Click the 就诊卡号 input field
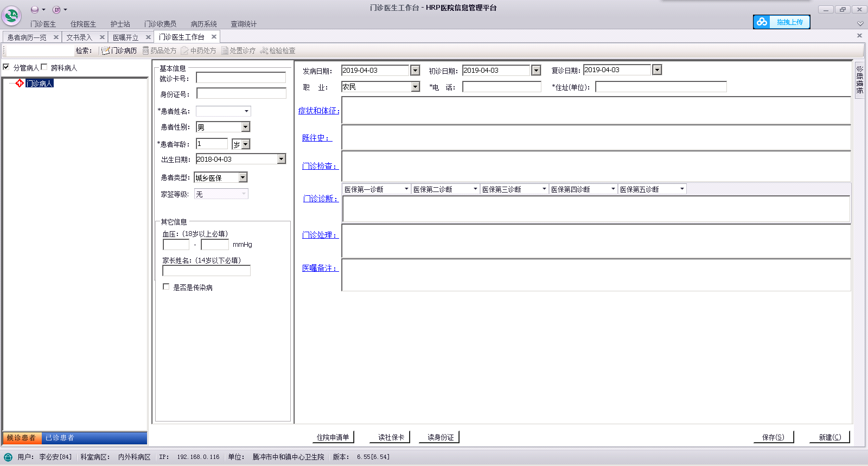The width and height of the screenshot is (868, 466). pos(241,78)
